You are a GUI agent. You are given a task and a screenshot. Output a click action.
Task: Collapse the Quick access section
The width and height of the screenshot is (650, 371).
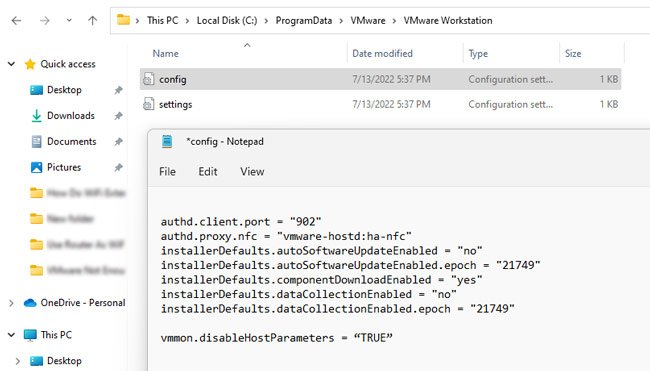(x=12, y=64)
